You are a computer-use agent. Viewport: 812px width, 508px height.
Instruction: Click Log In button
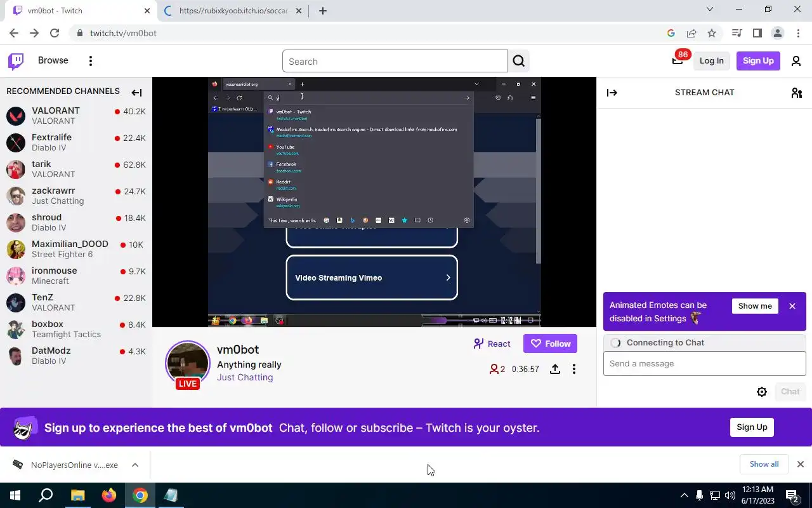click(x=711, y=61)
